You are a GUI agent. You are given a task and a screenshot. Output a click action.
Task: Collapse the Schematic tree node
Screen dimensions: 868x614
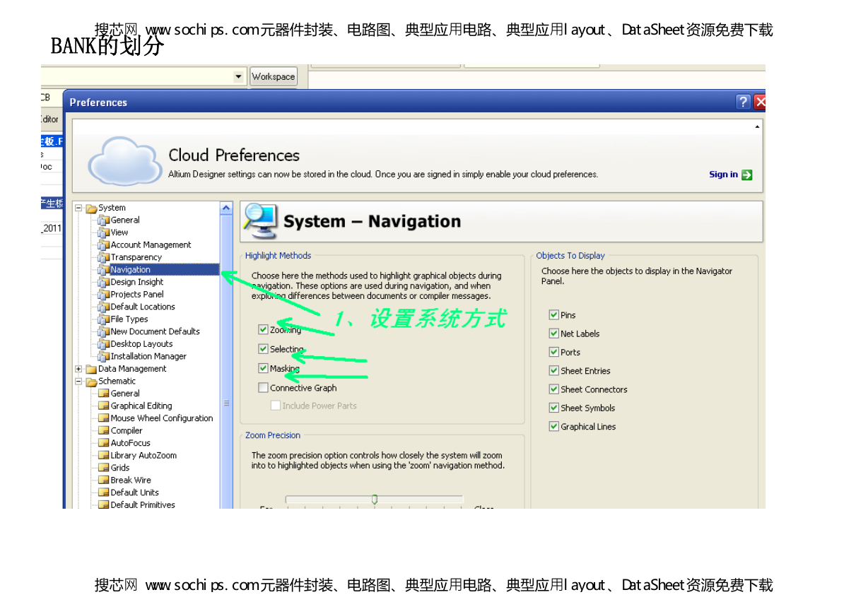78,382
